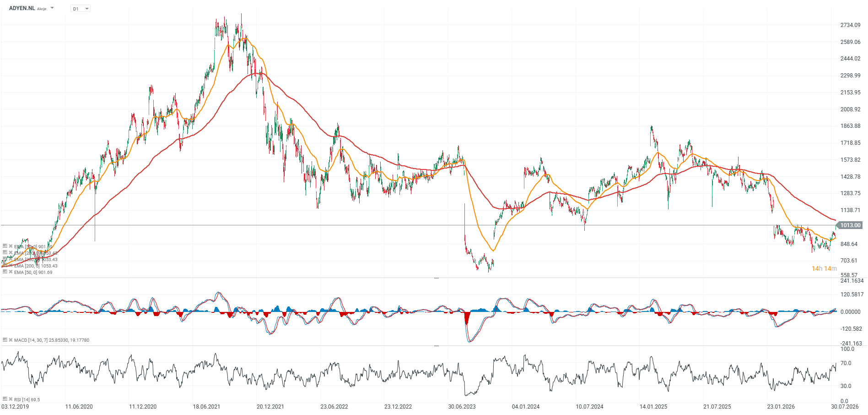Viewport: 868px width, 415px height.
Task: Click the 30.07.2026 date label
Action: [x=845, y=407]
